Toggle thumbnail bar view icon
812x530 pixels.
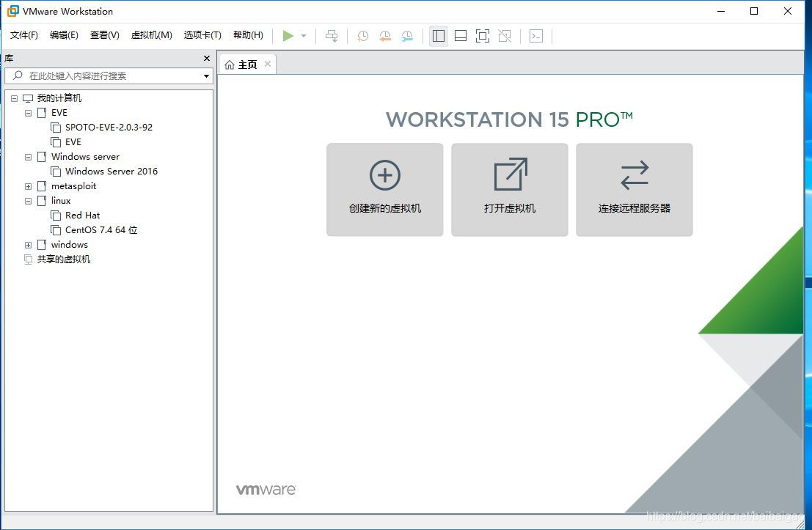(x=461, y=36)
